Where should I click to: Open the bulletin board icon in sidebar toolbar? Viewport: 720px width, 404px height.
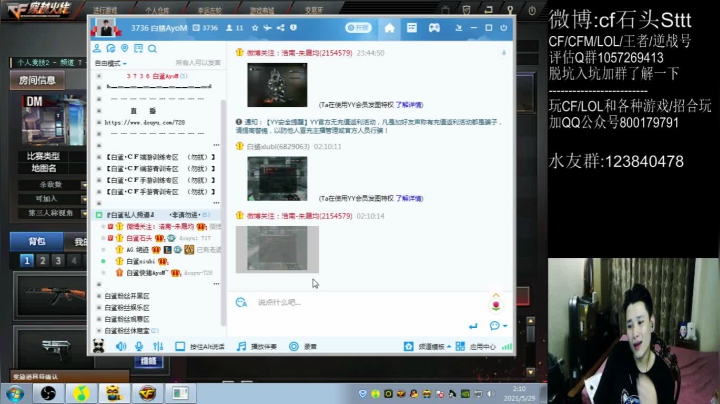pos(138,48)
